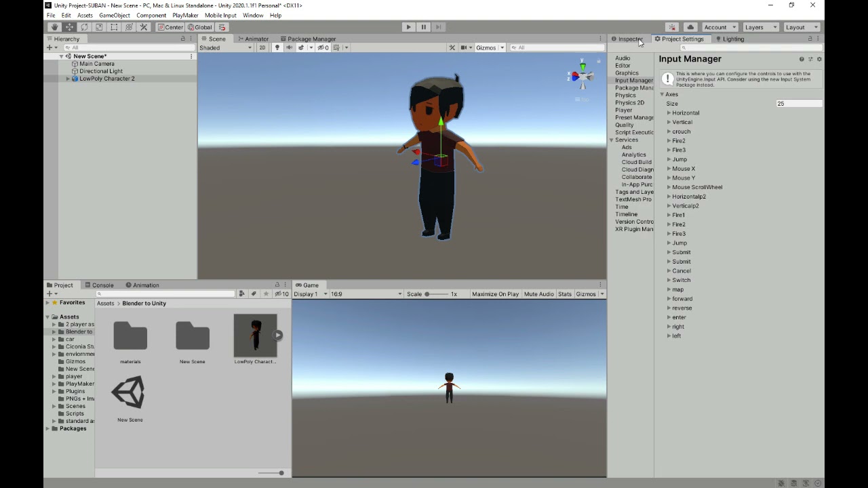Open the Layers dropdown
Screen dimensions: 868x488
click(x=760, y=27)
